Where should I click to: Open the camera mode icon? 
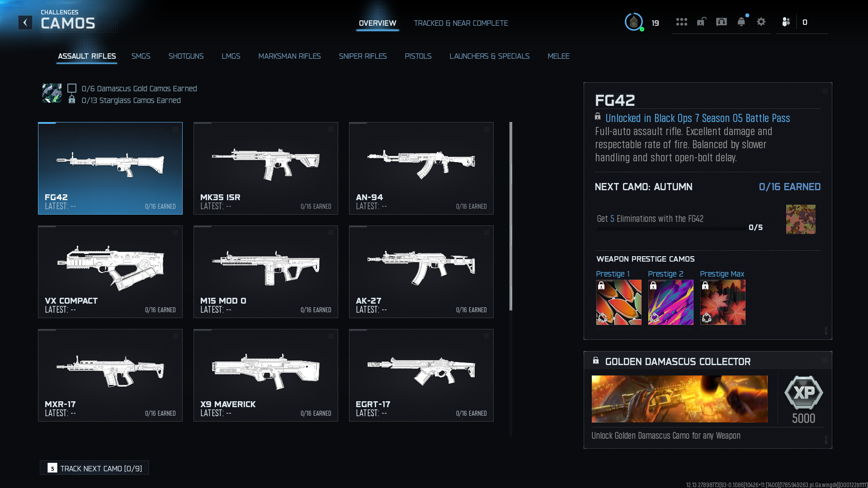[x=722, y=22]
